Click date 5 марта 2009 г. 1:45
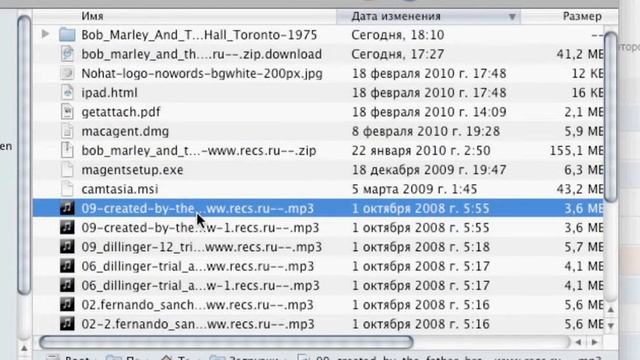 click(x=414, y=189)
